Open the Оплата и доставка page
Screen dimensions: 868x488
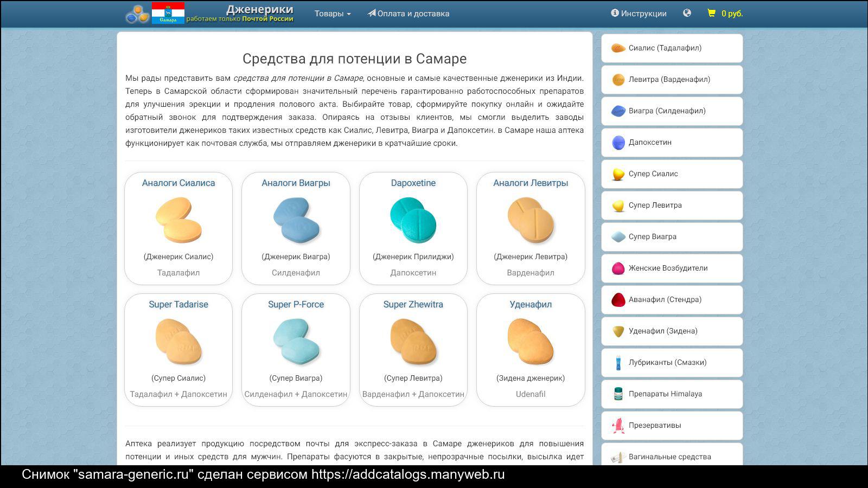[409, 14]
